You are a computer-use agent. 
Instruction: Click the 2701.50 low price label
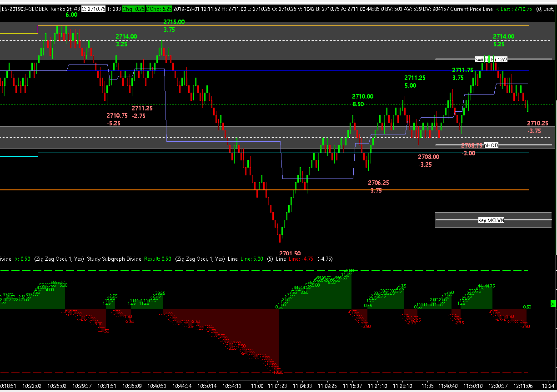pos(290,253)
